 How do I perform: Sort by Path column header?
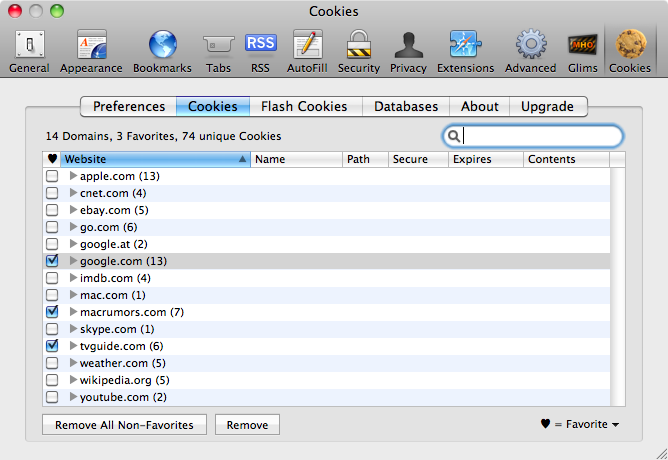(x=366, y=159)
